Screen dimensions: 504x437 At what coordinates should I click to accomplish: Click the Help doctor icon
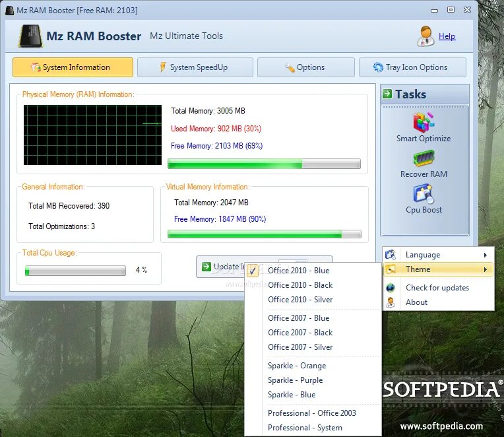(425, 36)
